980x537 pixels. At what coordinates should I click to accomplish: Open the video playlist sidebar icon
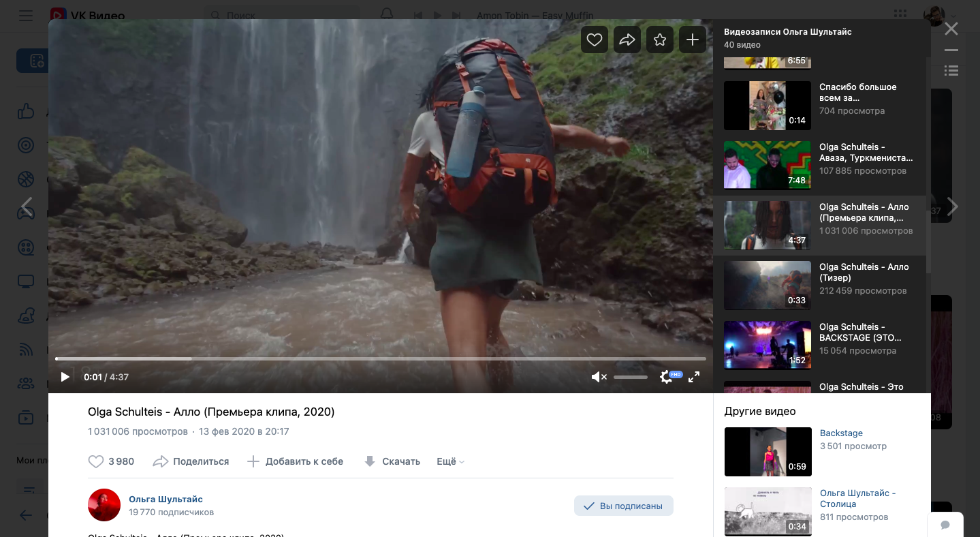click(26, 418)
